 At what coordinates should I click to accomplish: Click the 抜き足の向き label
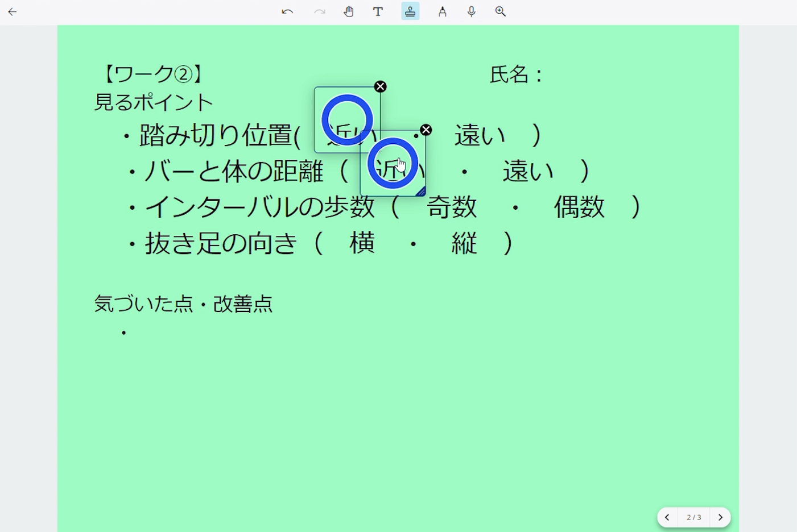221,243
